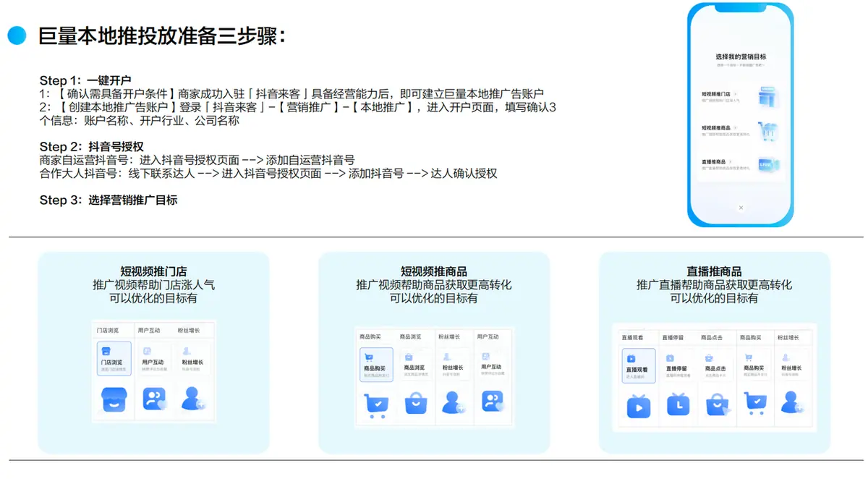
Task: Click bold 短视频推门店 title of left panel
Action: tap(153, 271)
